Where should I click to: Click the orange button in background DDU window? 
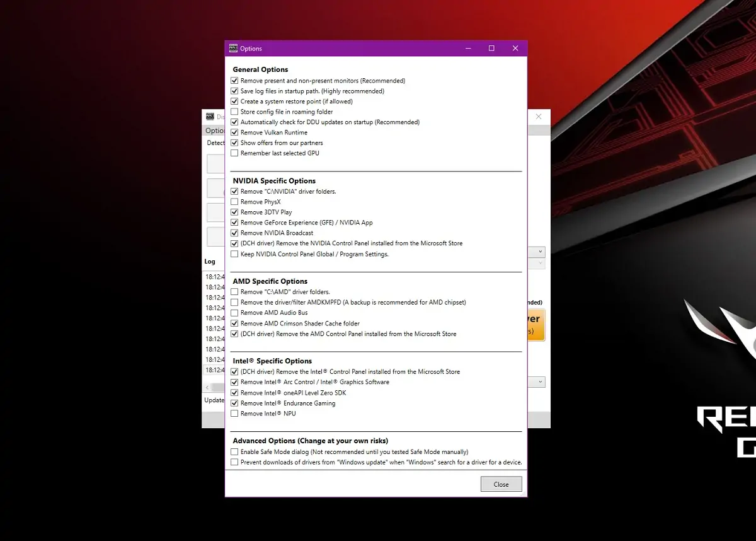536,325
